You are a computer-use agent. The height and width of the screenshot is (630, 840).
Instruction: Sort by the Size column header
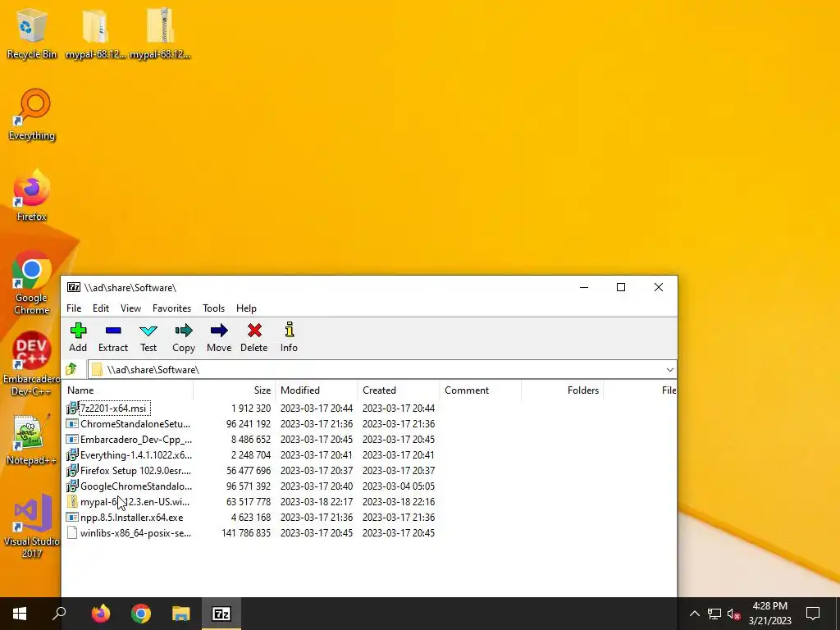pyautogui.click(x=234, y=390)
